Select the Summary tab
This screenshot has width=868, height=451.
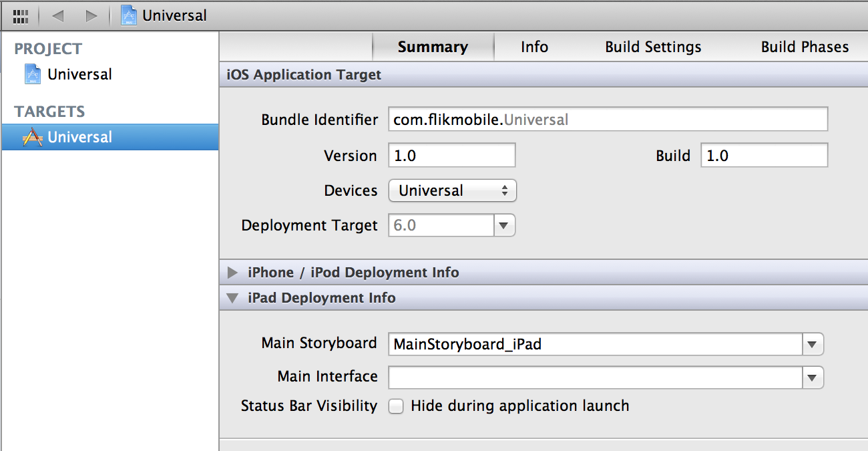tap(433, 47)
